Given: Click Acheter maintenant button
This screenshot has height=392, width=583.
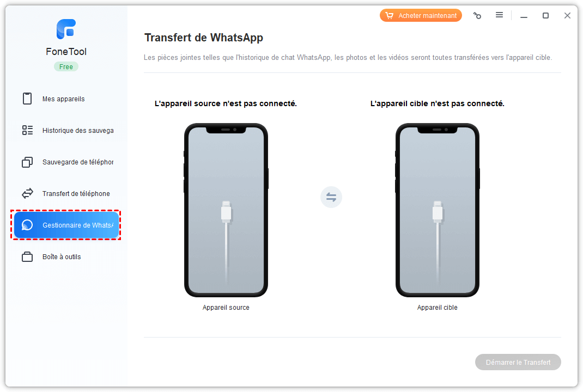Looking at the screenshot, I should pos(421,16).
